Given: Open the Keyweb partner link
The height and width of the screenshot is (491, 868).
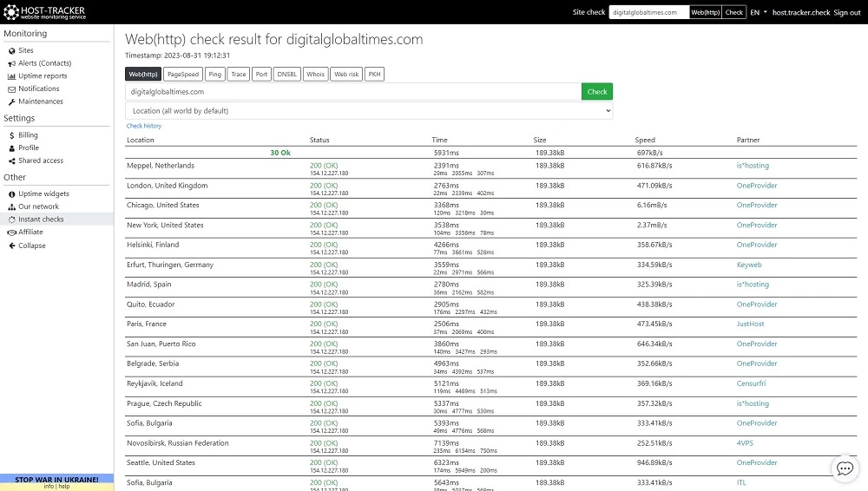Looking at the screenshot, I should [749, 265].
